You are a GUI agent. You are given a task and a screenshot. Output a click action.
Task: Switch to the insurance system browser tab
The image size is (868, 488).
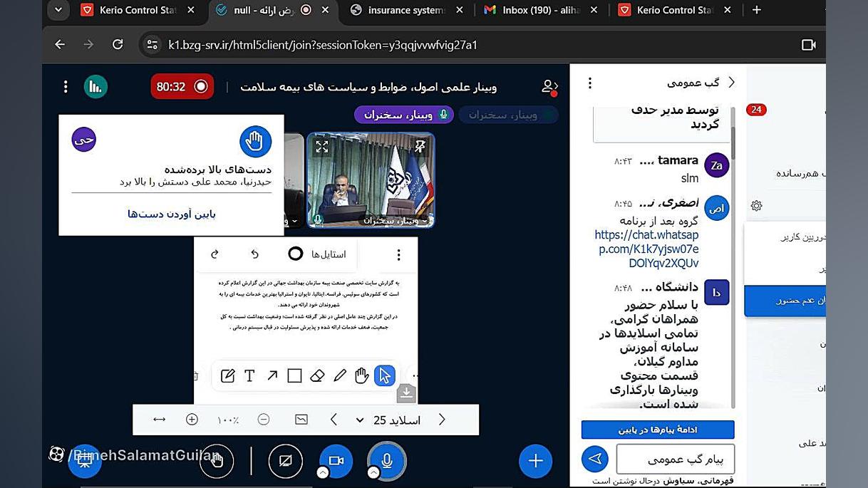[x=408, y=10]
